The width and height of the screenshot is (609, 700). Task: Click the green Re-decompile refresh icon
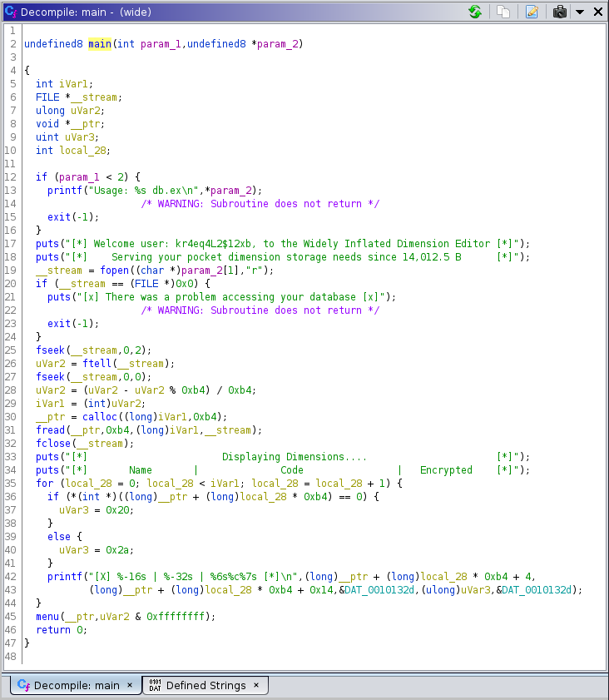click(x=475, y=12)
